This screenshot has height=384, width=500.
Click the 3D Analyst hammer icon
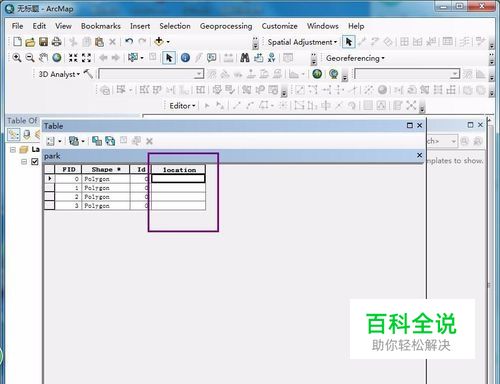point(88,74)
